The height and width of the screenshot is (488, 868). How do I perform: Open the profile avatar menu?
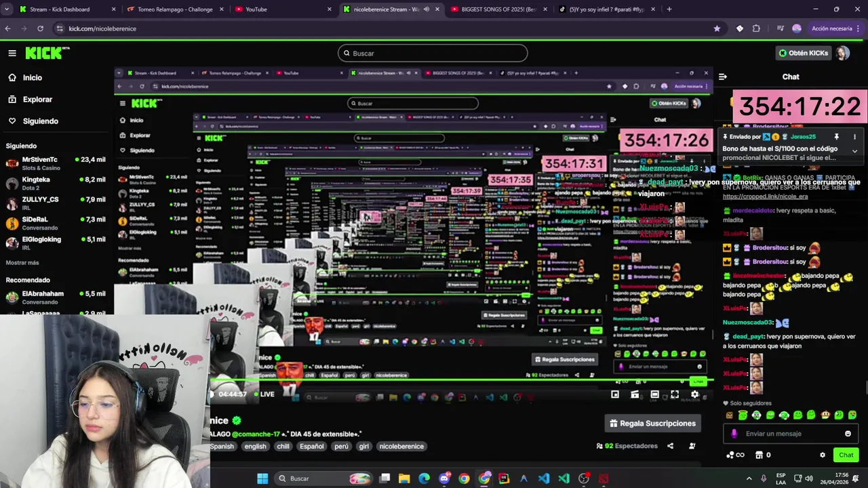842,53
